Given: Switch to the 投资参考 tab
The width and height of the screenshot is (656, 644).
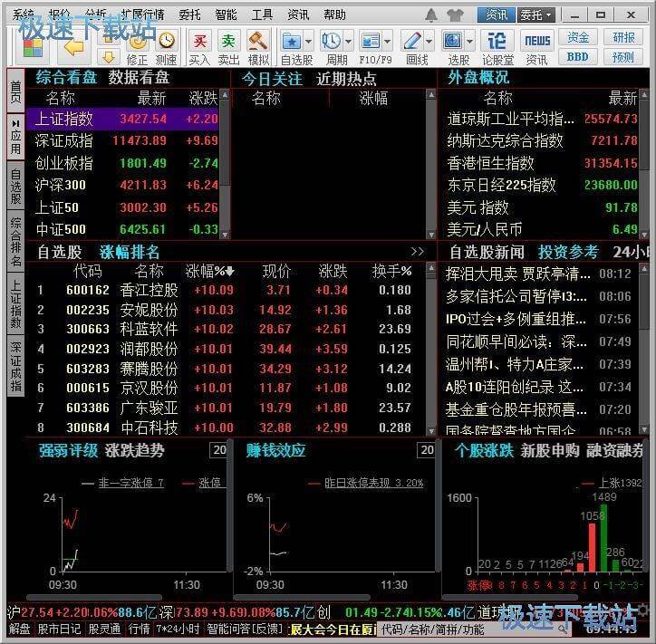Looking at the screenshot, I should pyautogui.click(x=568, y=252).
